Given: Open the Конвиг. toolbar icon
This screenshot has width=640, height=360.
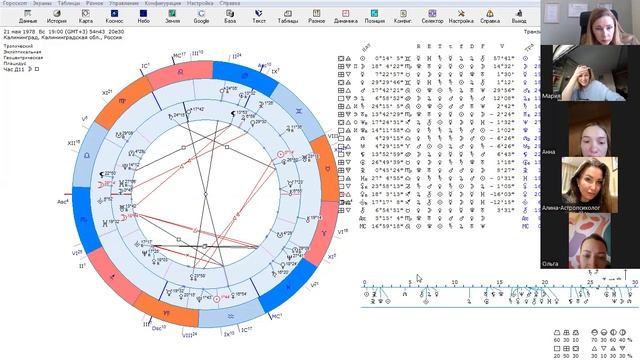Looking at the screenshot, I should (x=403, y=16).
